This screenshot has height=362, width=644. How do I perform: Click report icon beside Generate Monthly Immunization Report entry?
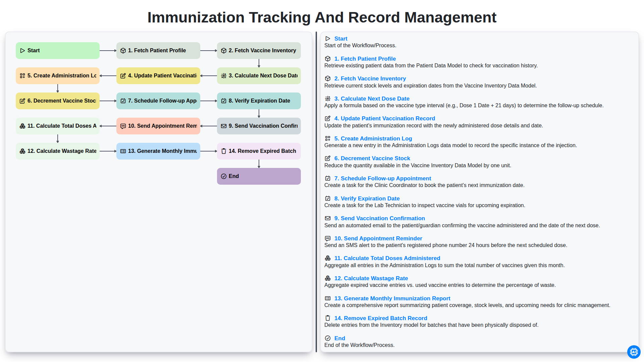point(328,298)
